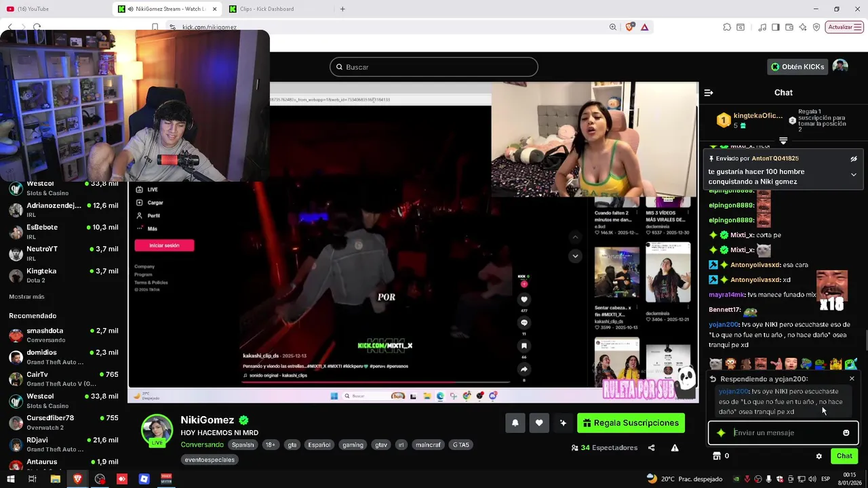868x488 pixels.
Task: Open the Brave wallet icon in the toolbar
Action: click(x=789, y=27)
